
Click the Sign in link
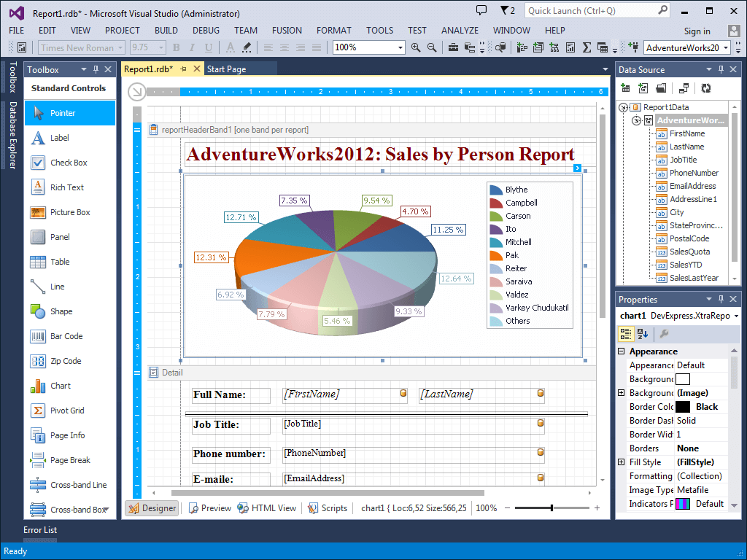pos(697,31)
